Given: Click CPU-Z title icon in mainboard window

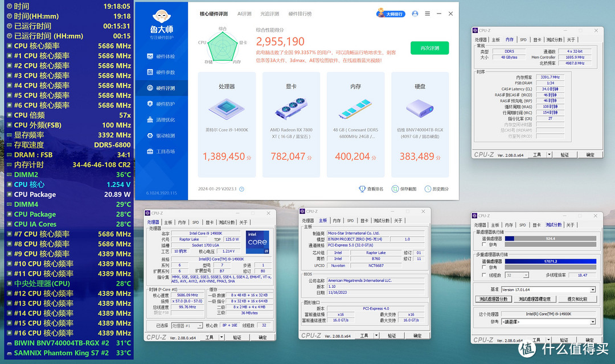Looking at the screenshot, I should click(x=302, y=211).
